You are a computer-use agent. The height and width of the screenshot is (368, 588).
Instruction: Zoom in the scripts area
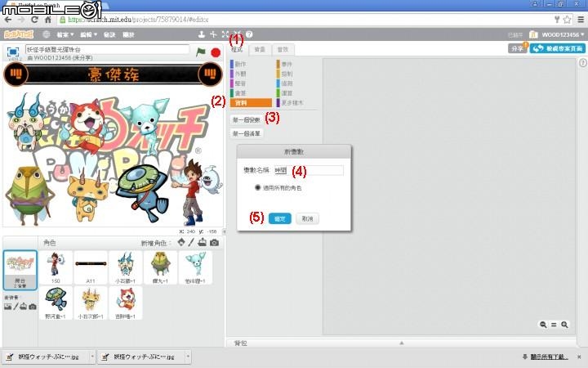pyautogui.click(x=565, y=325)
